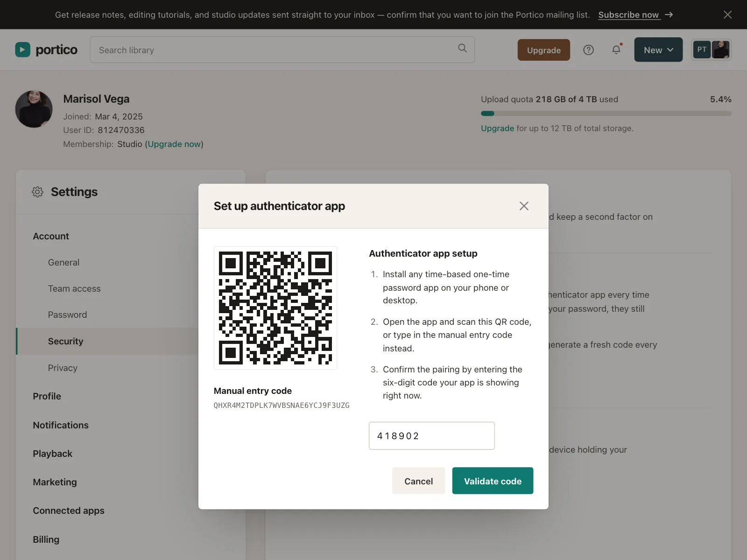Open Billing settings

pos(46,539)
